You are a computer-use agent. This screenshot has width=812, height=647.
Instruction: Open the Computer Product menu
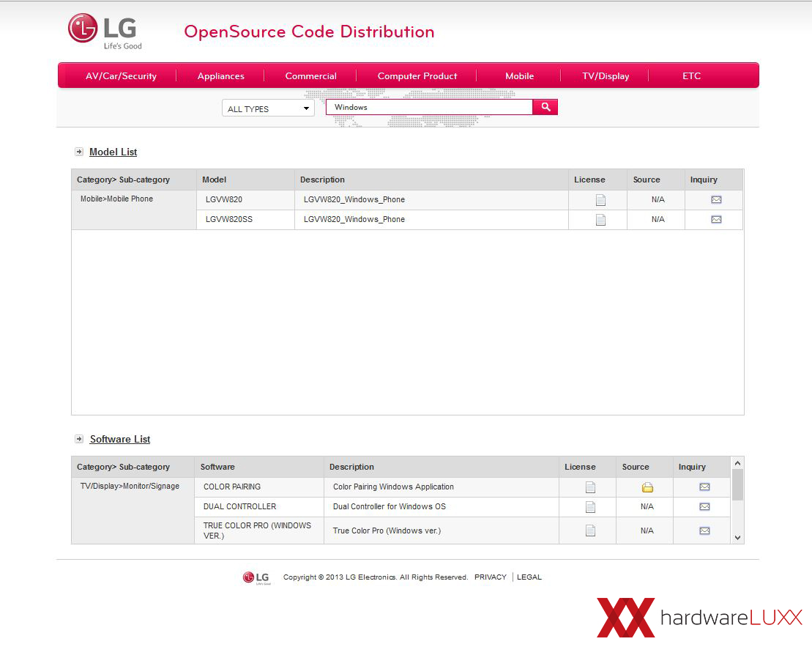417,75
